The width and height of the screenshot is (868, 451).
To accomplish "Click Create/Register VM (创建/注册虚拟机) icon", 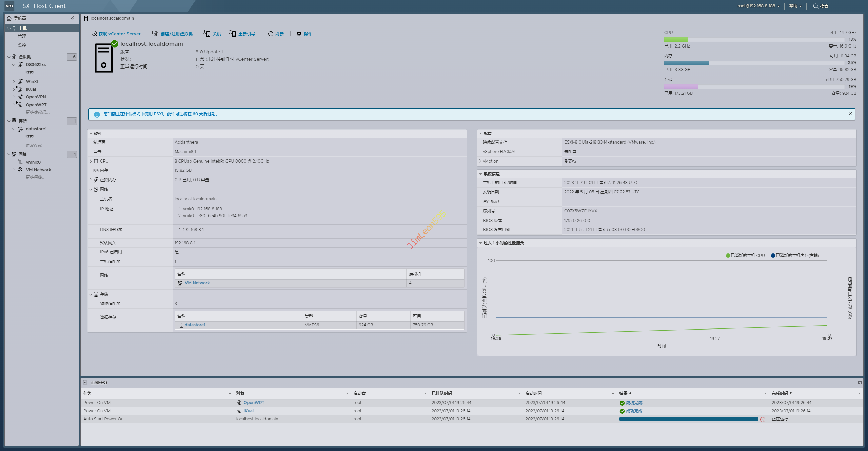I will tap(155, 33).
